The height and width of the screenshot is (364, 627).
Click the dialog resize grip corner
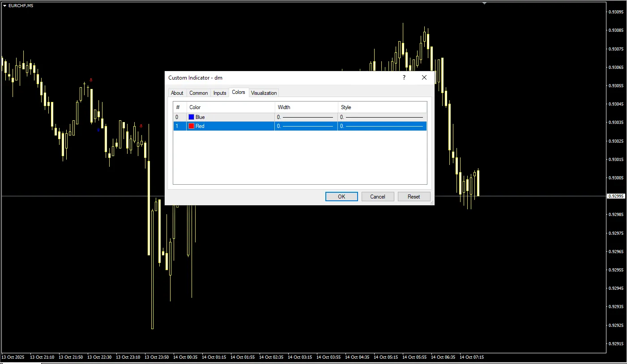(x=432, y=203)
